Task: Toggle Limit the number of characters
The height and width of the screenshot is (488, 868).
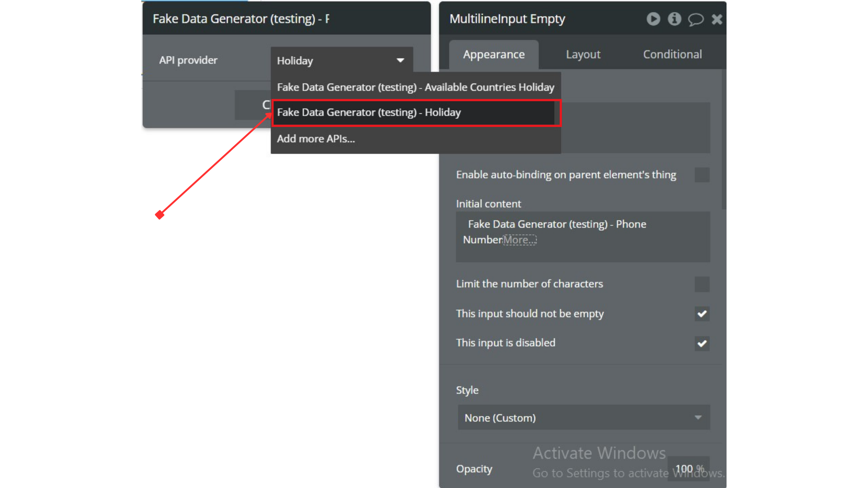Action: click(702, 284)
